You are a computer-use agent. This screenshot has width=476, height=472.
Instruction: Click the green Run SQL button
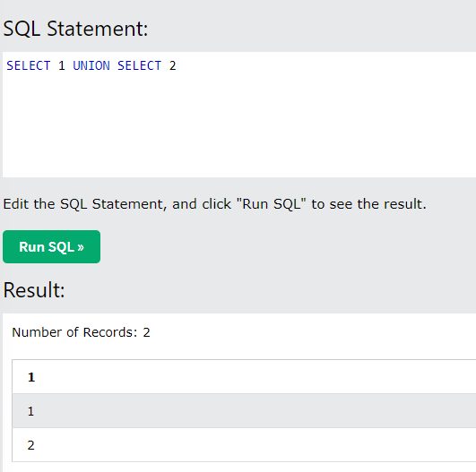point(51,246)
